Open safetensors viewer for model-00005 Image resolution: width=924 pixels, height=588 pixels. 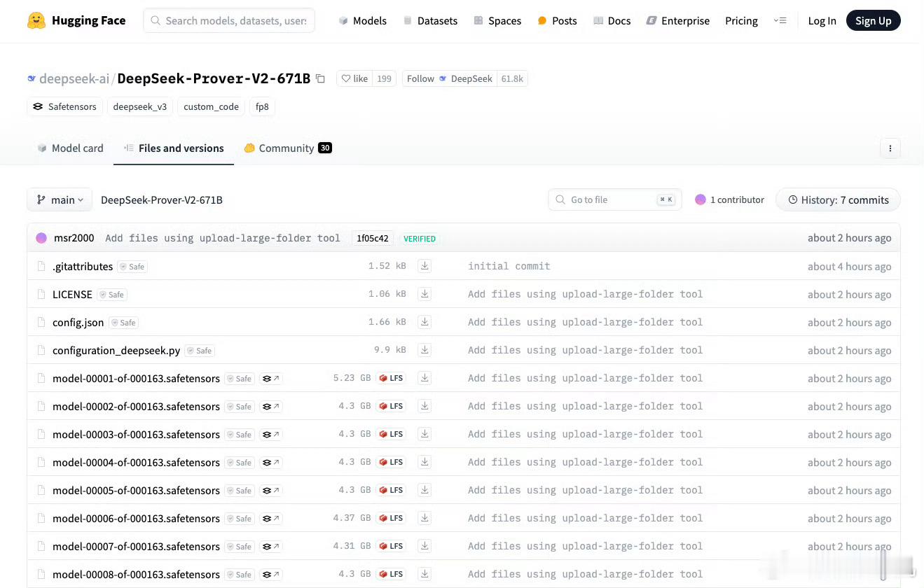(270, 491)
